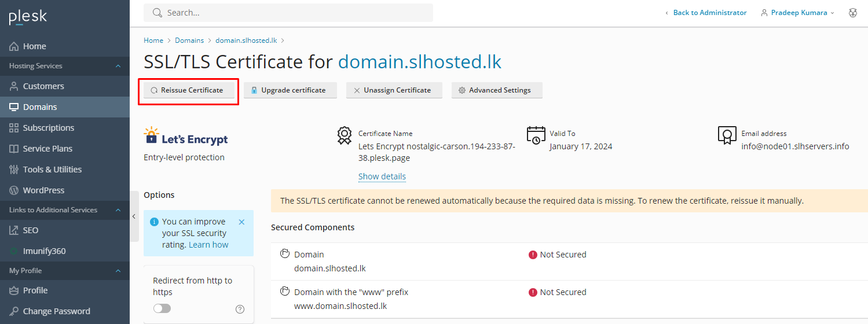The height and width of the screenshot is (324, 868).
Task: Click the Imunify360 sidebar icon
Action: tap(14, 251)
